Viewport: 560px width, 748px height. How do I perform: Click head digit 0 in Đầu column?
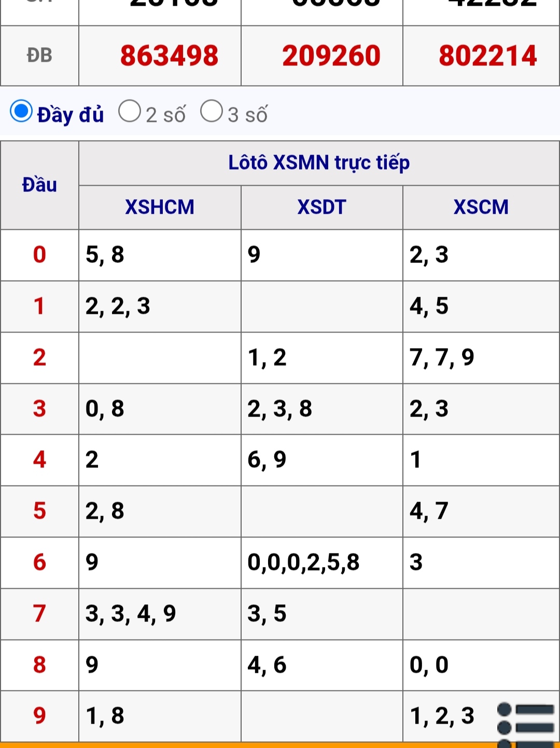pos(39,255)
